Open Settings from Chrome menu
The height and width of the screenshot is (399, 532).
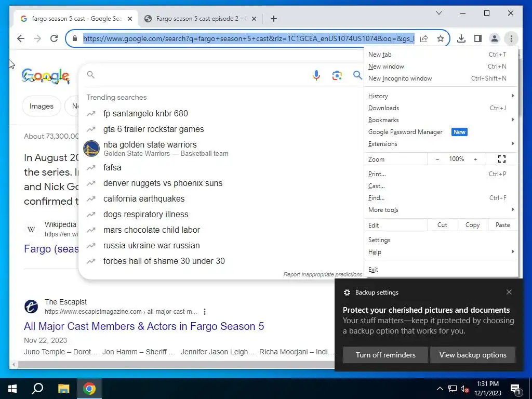click(x=441, y=240)
